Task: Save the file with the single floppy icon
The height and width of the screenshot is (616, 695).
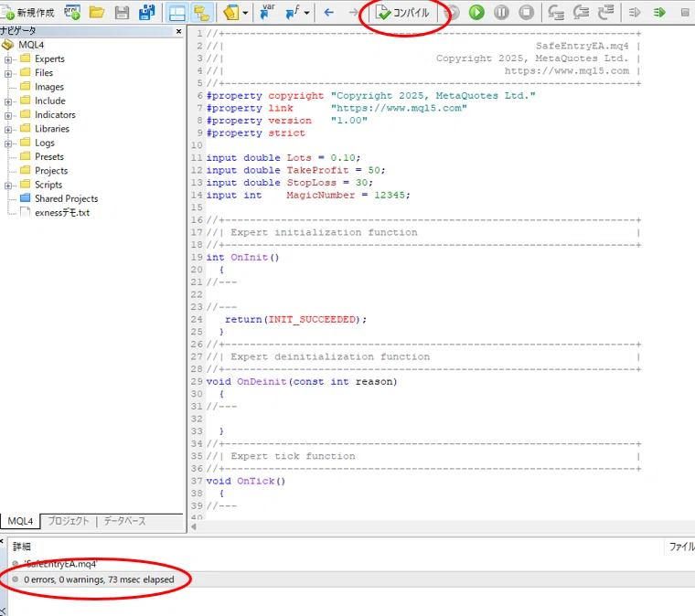Action: coord(122,13)
